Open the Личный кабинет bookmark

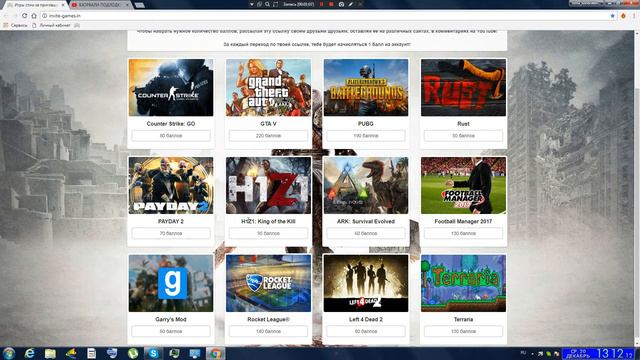coord(51,25)
